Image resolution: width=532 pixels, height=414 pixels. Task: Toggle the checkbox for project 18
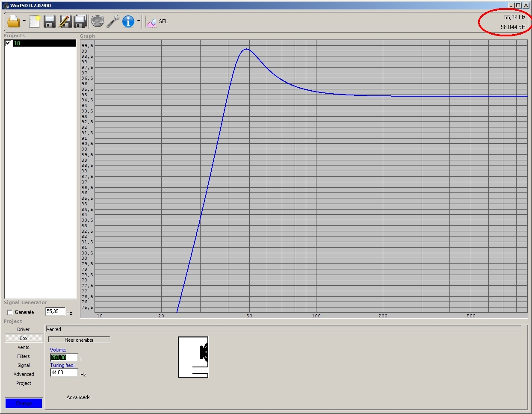(8, 43)
